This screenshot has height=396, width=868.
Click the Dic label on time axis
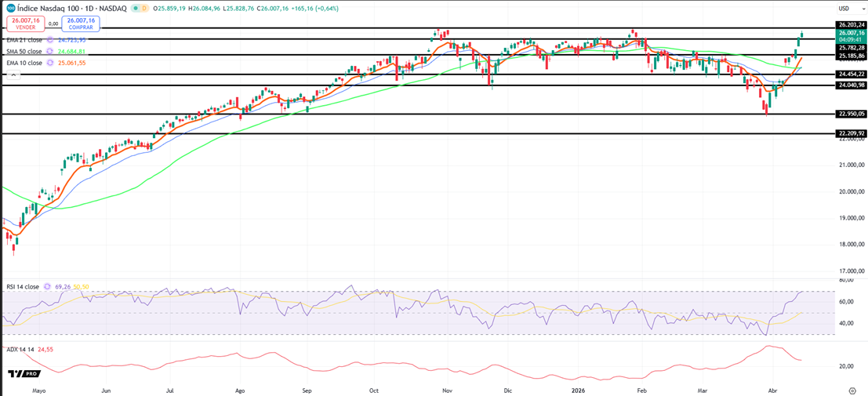click(507, 390)
